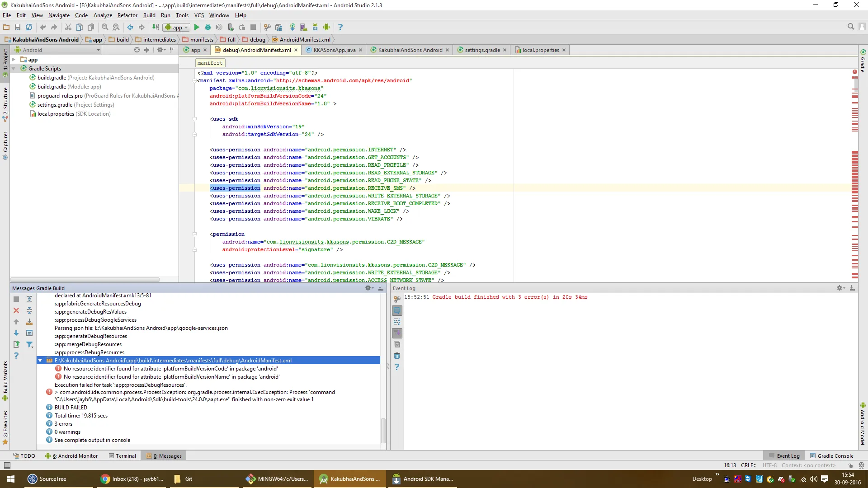This screenshot has height=488, width=868.
Task: Expand the app module tree node
Action: pos(14,60)
